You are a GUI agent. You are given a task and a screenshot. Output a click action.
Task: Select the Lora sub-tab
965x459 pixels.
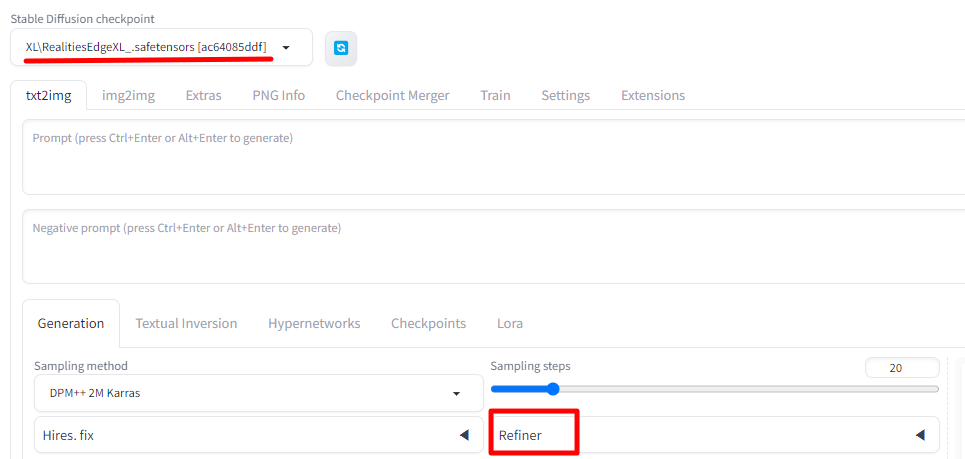click(510, 323)
